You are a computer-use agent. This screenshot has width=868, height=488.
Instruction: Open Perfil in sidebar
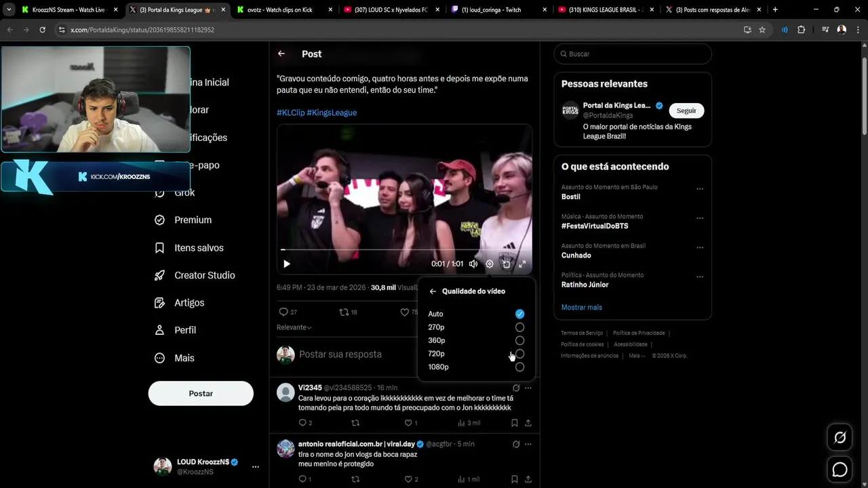176,330
